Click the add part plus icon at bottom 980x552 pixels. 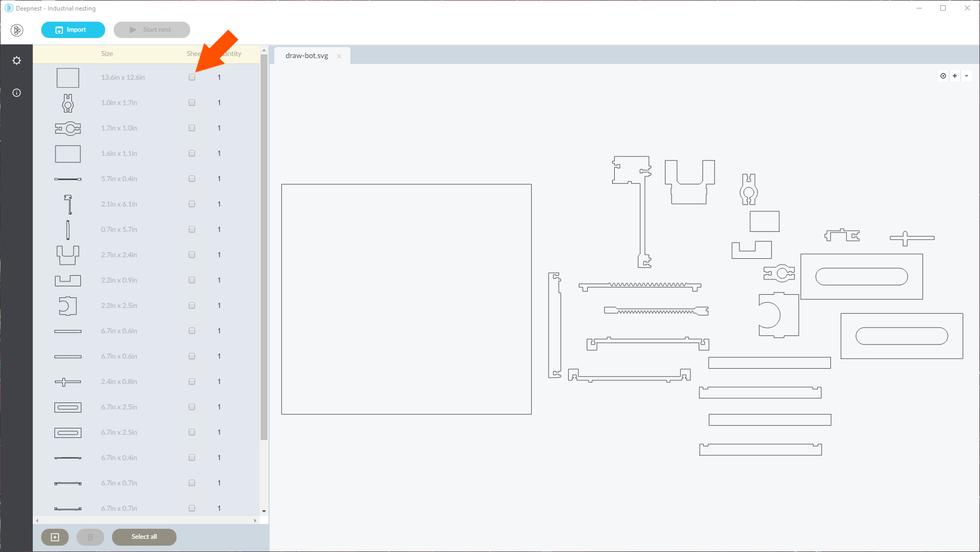pos(54,537)
